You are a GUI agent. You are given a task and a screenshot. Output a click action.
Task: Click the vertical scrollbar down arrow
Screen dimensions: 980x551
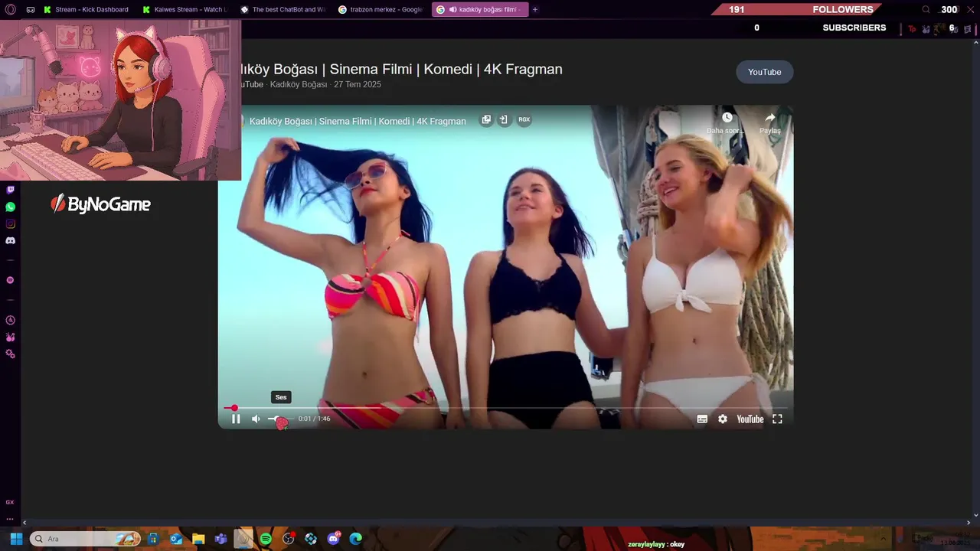[975, 515]
